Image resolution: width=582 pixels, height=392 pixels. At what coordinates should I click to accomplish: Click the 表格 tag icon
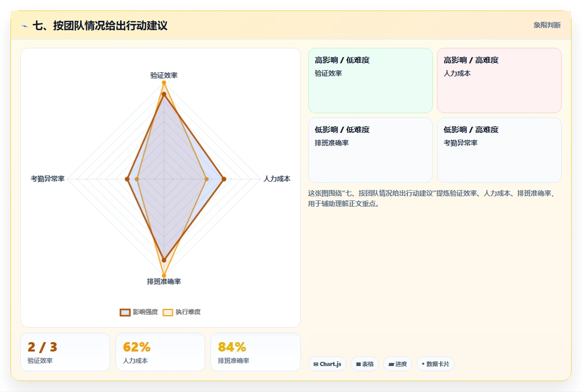[x=359, y=364]
